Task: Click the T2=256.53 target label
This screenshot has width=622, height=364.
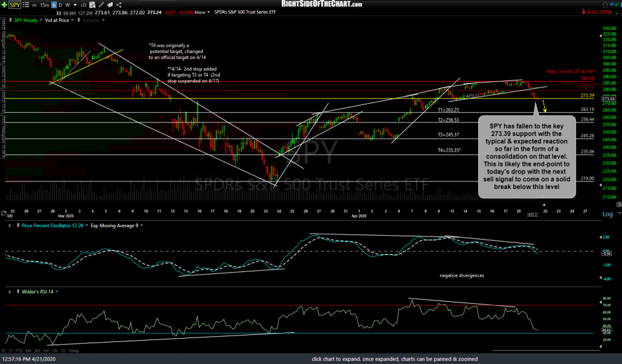Action: [448, 120]
